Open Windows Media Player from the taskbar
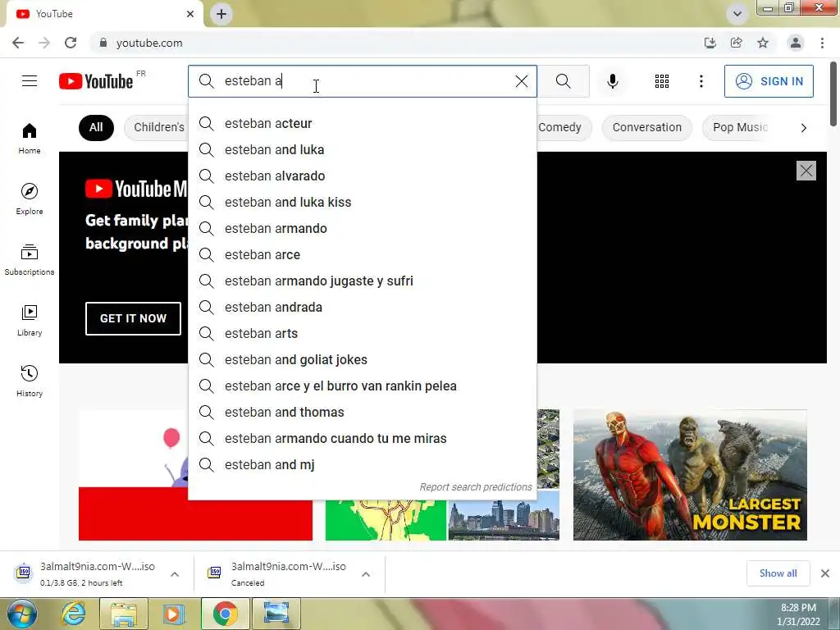The image size is (840, 630). tap(173, 614)
